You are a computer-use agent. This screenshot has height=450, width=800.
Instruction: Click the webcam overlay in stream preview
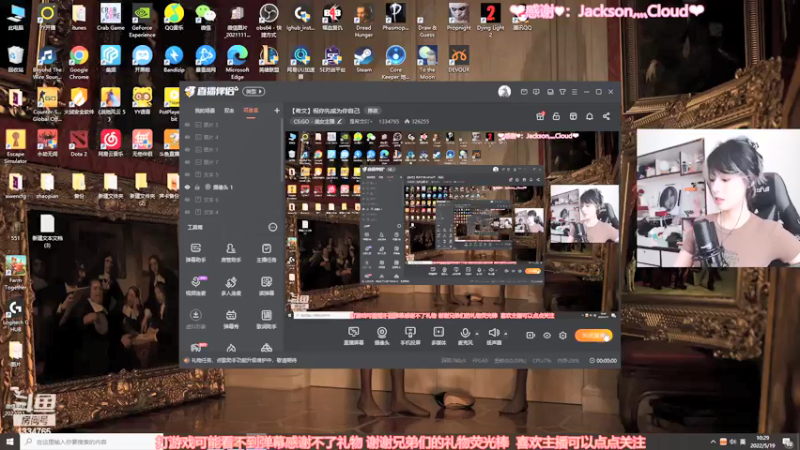[584, 214]
